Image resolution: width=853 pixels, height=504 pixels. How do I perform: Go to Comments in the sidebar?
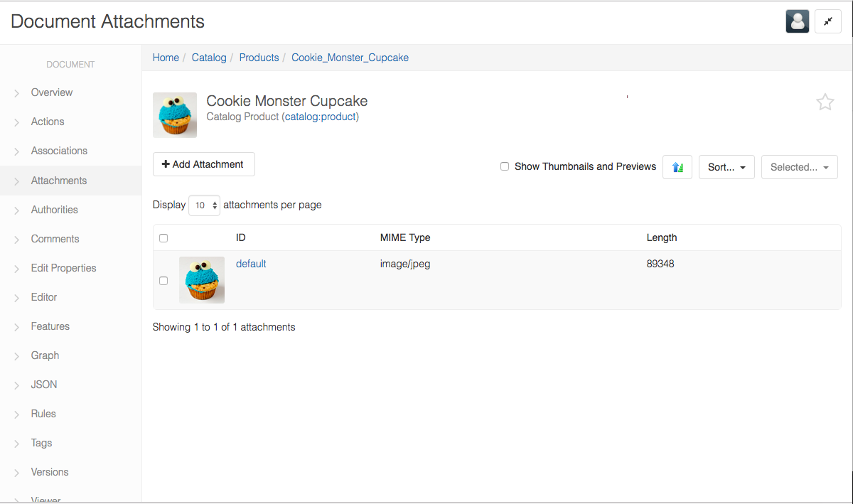[x=55, y=239]
